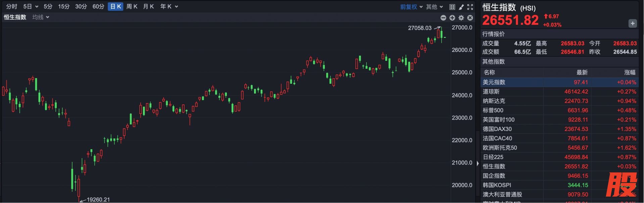This screenshot has width=644, height=203.
Task: Collapse the right quotes panel arrow
Action: [478, 163]
